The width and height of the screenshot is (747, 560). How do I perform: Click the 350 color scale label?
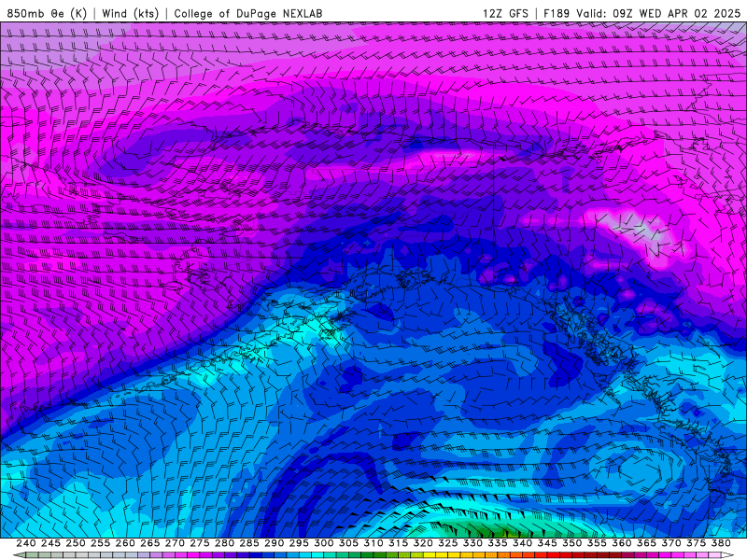pos(571,543)
